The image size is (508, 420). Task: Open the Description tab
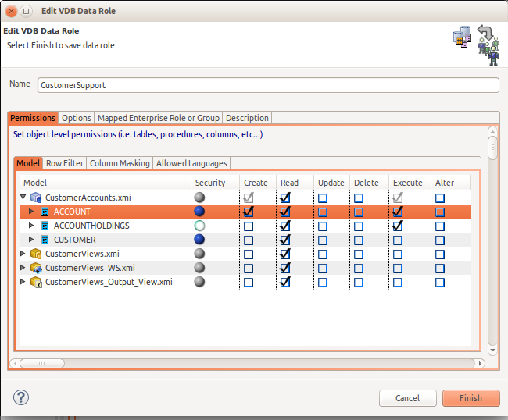(x=247, y=118)
